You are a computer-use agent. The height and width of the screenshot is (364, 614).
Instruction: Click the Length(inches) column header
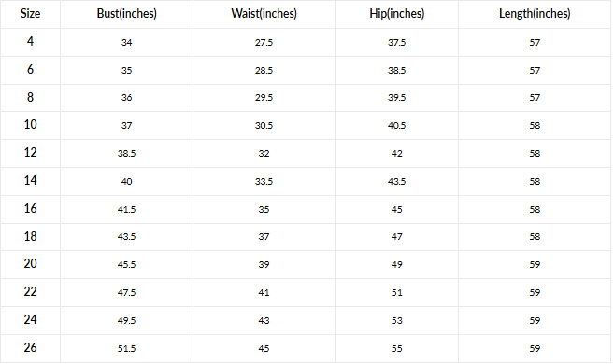tap(535, 14)
